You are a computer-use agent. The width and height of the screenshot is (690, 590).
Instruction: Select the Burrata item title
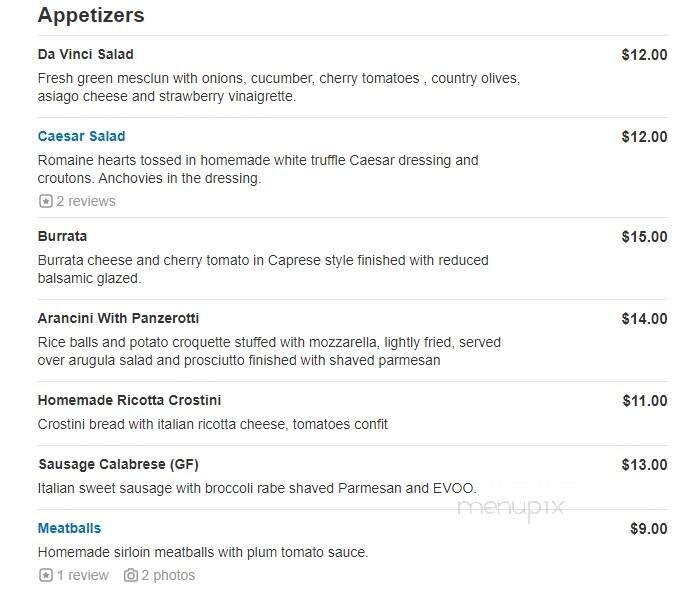click(62, 236)
